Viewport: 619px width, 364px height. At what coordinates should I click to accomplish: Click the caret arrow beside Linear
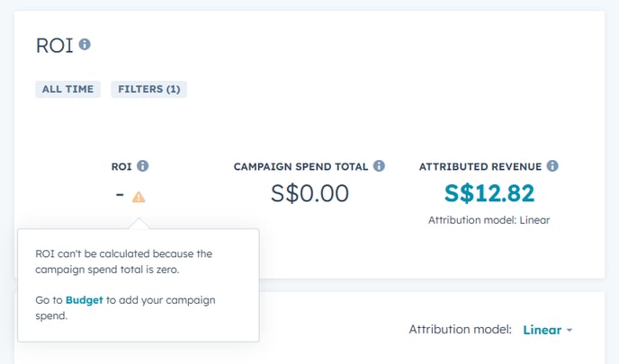tap(570, 330)
